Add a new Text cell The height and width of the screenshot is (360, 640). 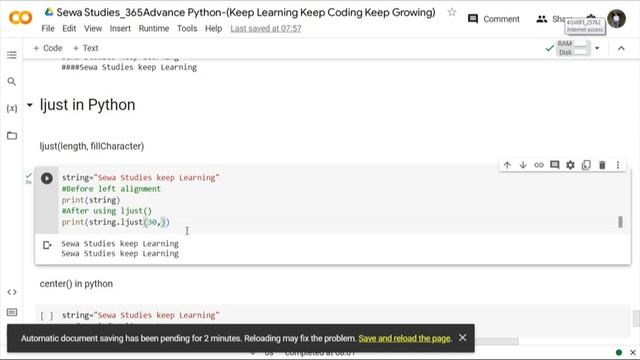(x=85, y=48)
